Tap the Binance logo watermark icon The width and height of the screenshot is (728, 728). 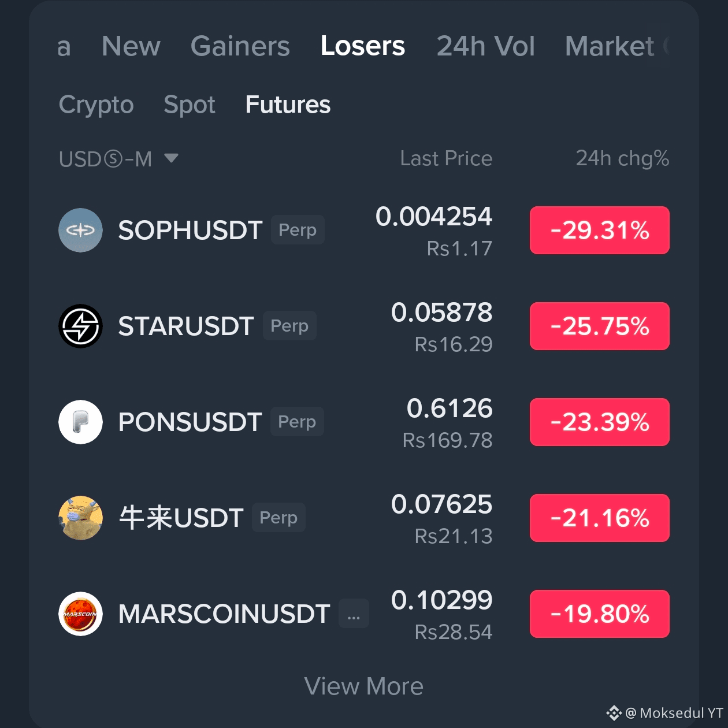click(614, 713)
